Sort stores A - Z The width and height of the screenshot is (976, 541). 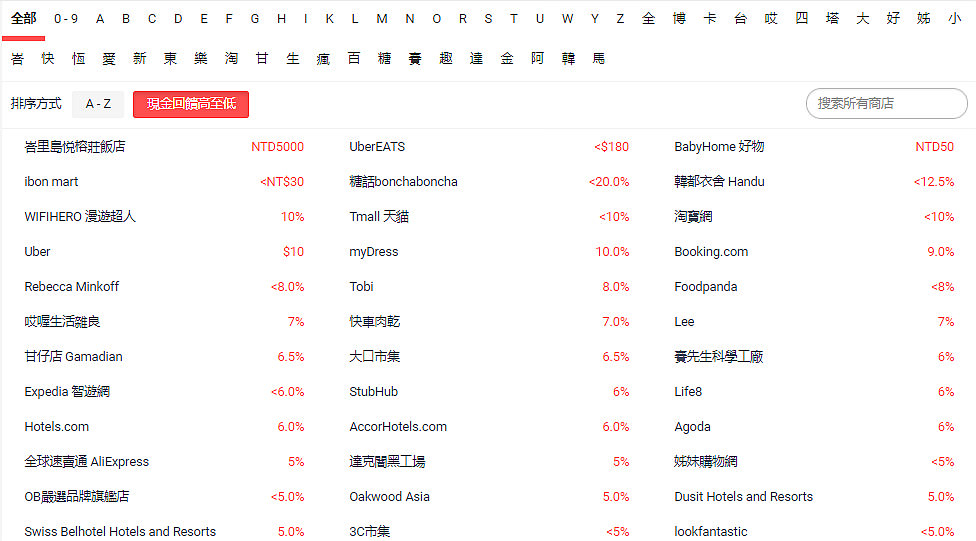pyautogui.click(x=98, y=104)
